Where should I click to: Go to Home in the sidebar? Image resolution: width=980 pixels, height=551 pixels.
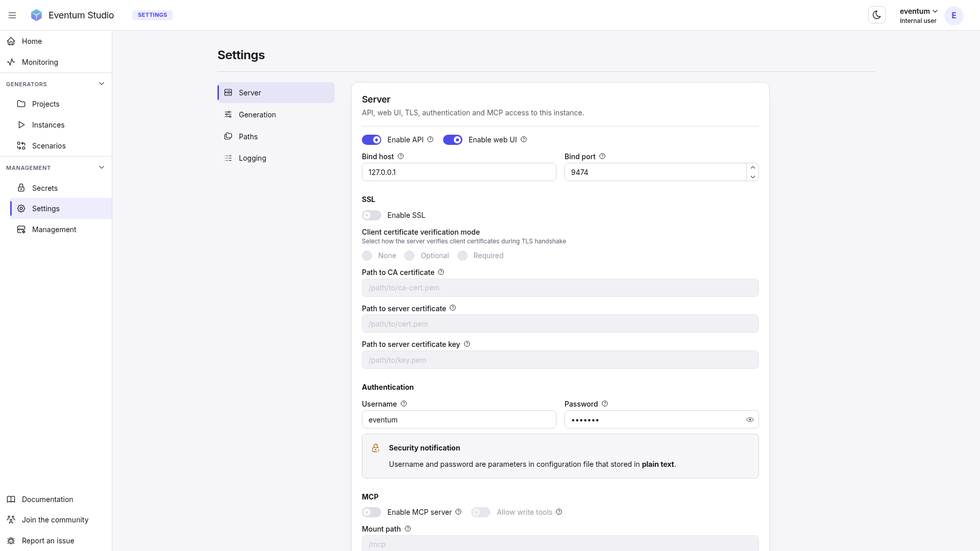click(56, 41)
